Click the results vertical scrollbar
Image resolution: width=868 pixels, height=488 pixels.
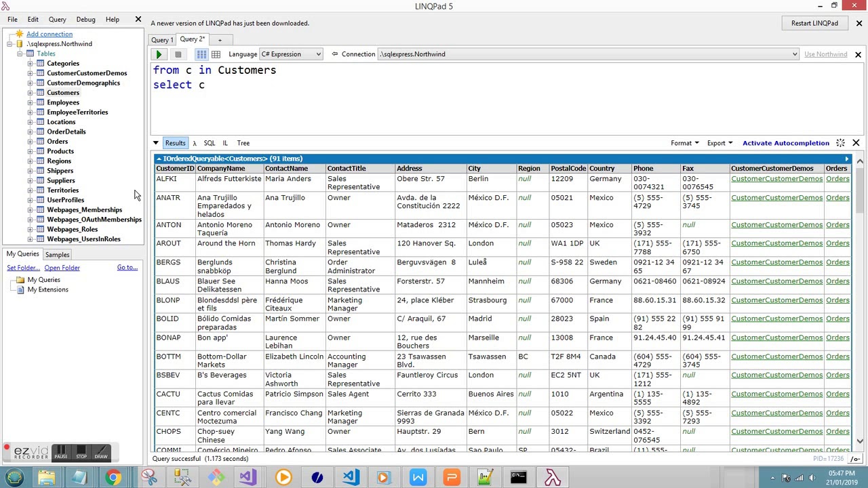pyautogui.click(x=860, y=300)
